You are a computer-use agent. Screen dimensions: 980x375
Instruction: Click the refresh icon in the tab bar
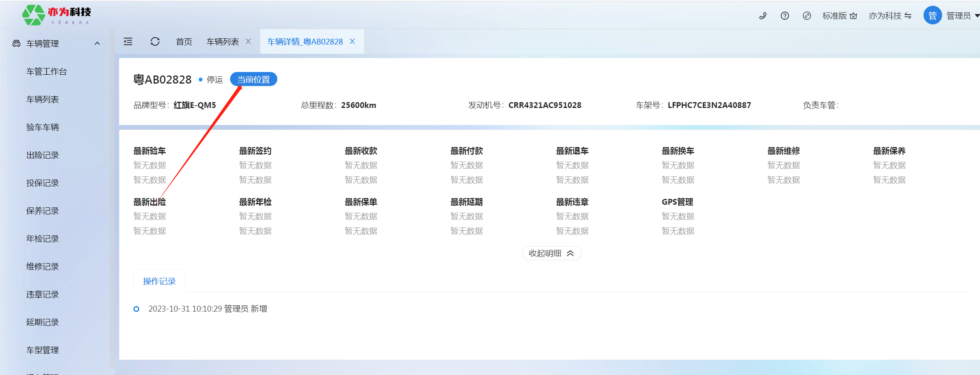[x=155, y=41]
